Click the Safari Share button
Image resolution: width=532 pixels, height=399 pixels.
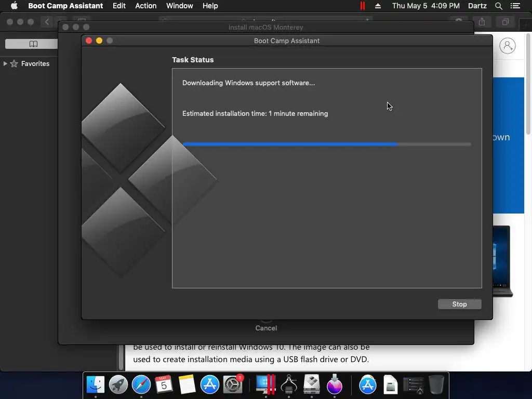click(x=482, y=22)
